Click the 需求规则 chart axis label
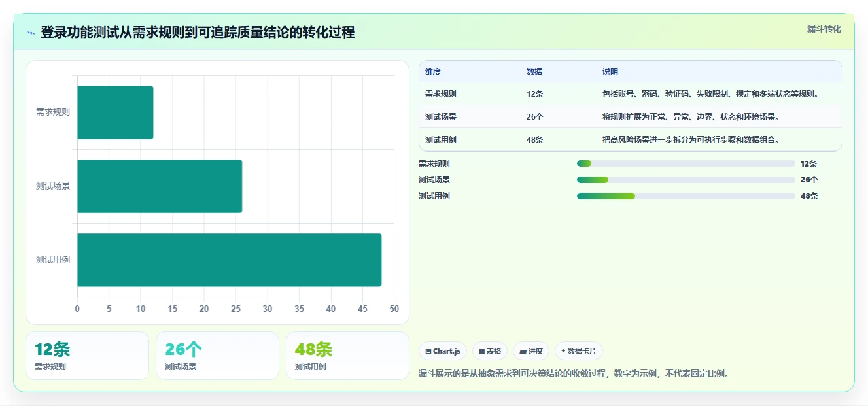 pyautogui.click(x=53, y=112)
